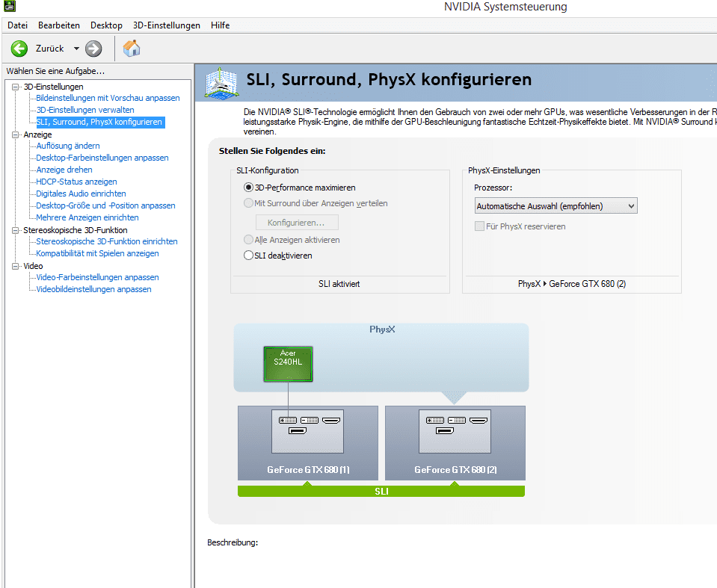
Task: Open Video-Farbeinstellungen anpassen task
Action: point(97,277)
